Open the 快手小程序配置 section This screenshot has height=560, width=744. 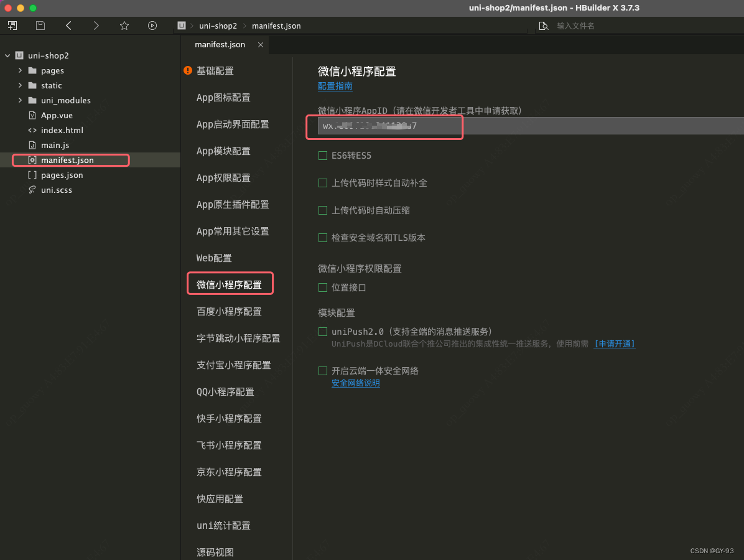[x=229, y=419]
